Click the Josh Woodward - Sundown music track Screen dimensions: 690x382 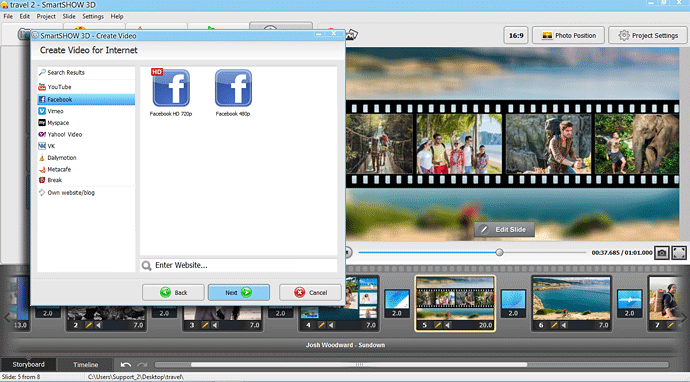[x=345, y=345]
